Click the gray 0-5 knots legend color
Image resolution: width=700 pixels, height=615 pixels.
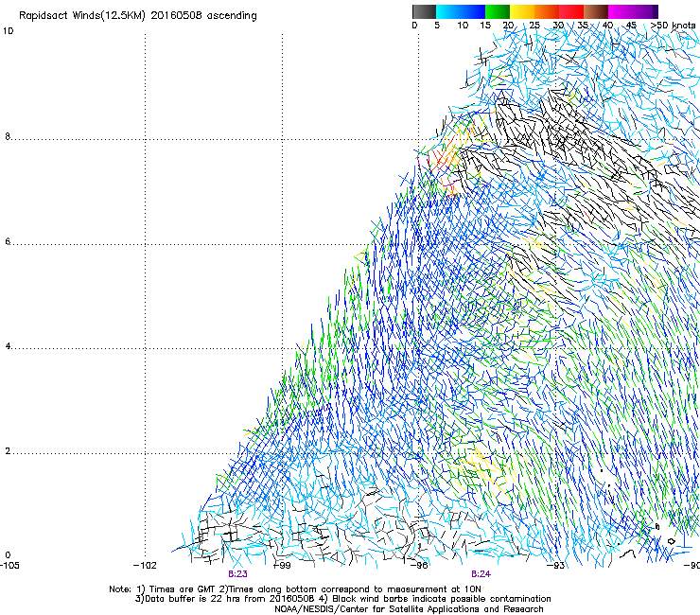click(x=424, y=11)
